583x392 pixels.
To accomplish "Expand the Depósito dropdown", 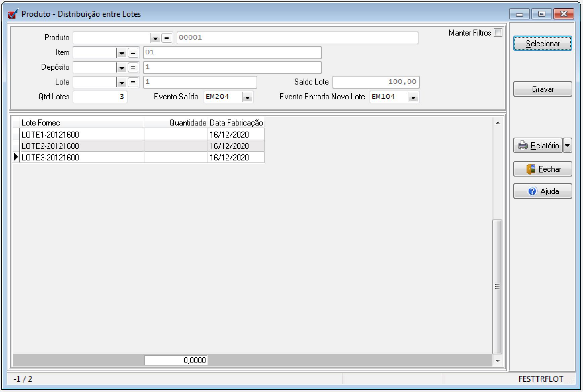I will point(121,67).
